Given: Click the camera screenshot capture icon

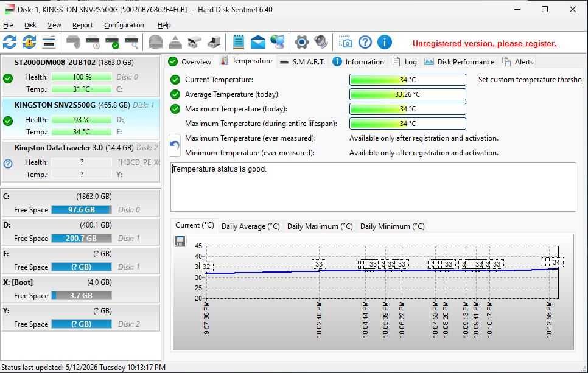Looking at the screenshot, I should click(345, 42).
